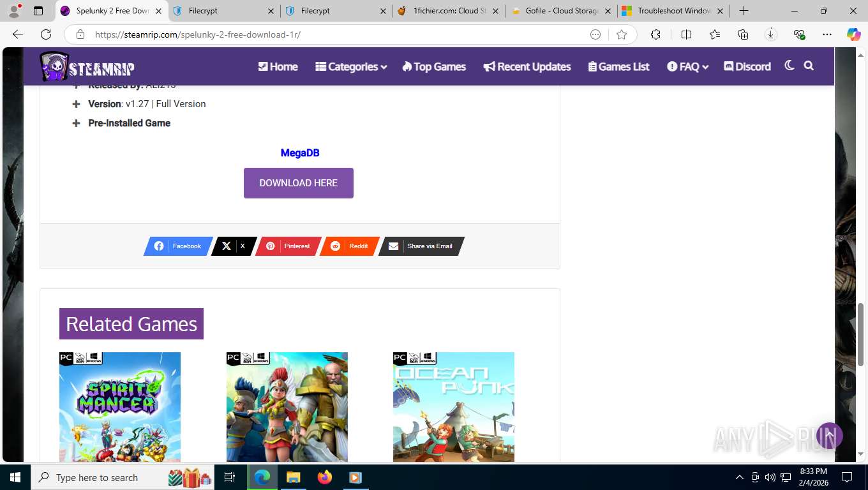Open a new tab with the plus button

click(x=744, y=11)
